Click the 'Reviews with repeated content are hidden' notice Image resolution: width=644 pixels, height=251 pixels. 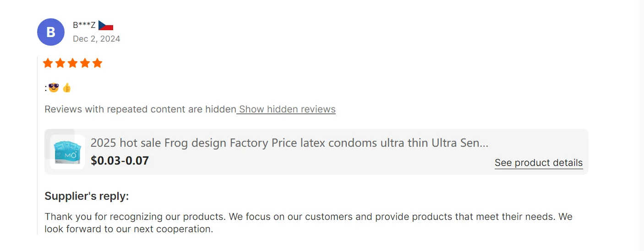[x=140, y=109]
